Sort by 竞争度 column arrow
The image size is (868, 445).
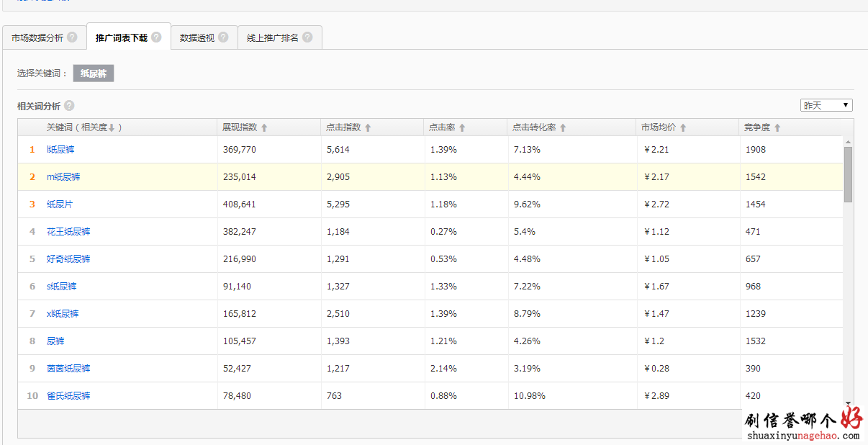pyautogui.click(x=777, y=127)
